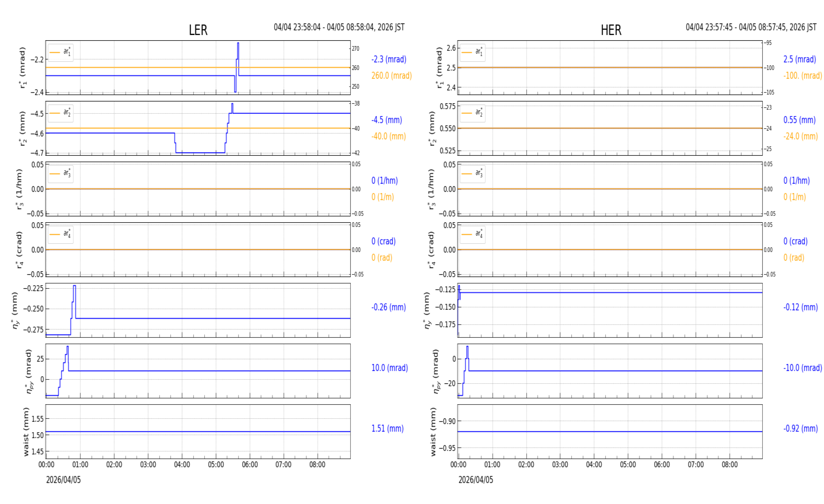Select the HER value 0.55 (mm)

pos(799,120)
